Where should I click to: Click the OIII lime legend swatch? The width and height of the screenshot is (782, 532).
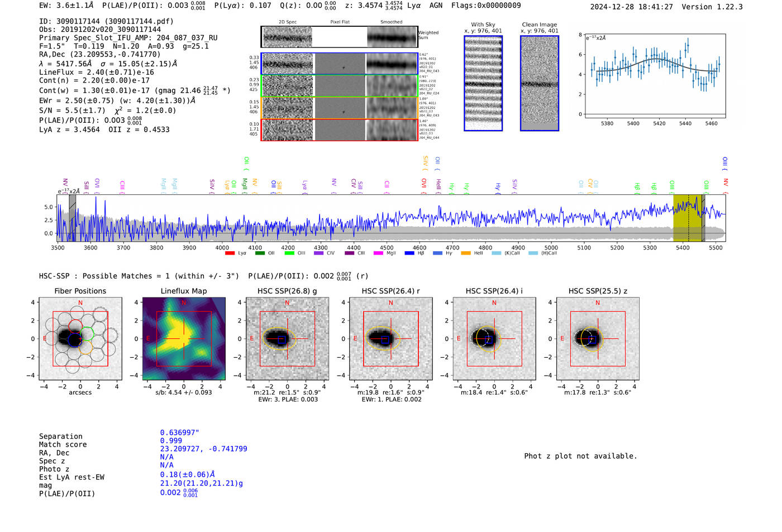tap(289, 253)
